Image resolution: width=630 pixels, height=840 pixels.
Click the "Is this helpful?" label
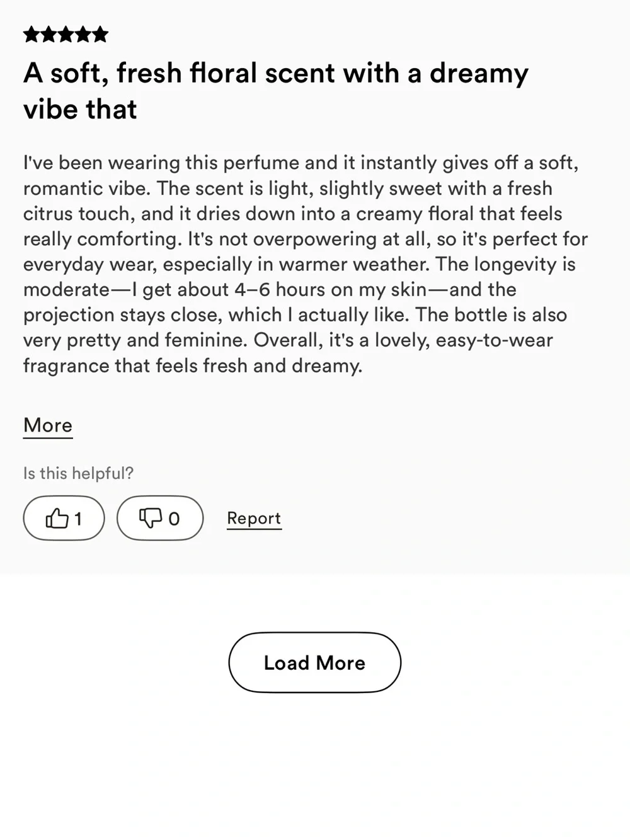click(x=78, y=473)
